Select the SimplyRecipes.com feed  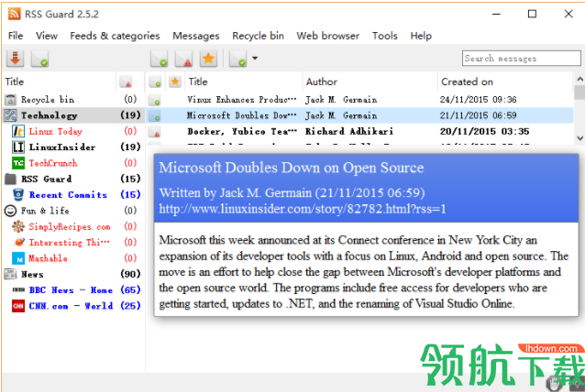point(73,226)
